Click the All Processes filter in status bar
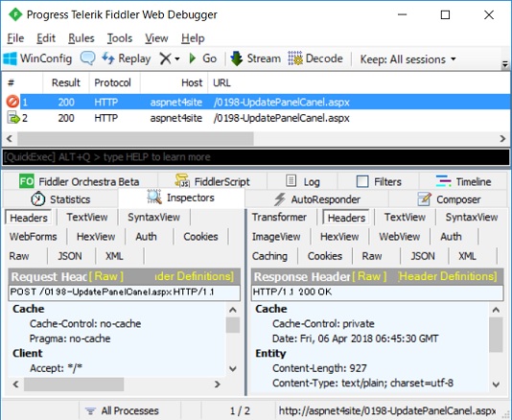 pos(122,410)
